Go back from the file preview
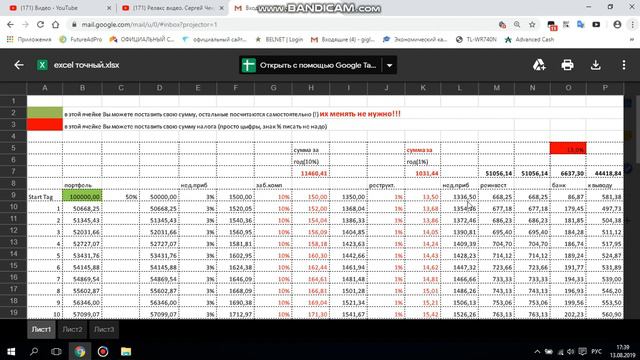This screenshot has height=360, width=640. point(19,65)
